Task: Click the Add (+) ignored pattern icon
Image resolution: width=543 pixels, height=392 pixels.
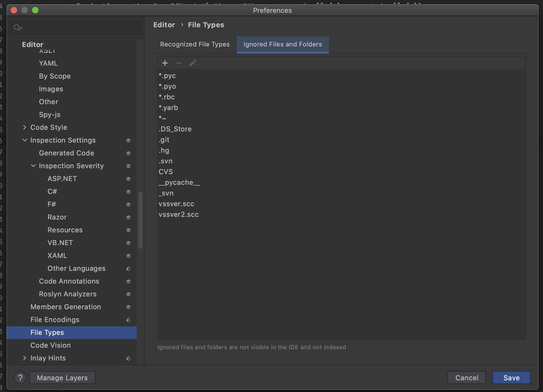Action: [165, 63]
